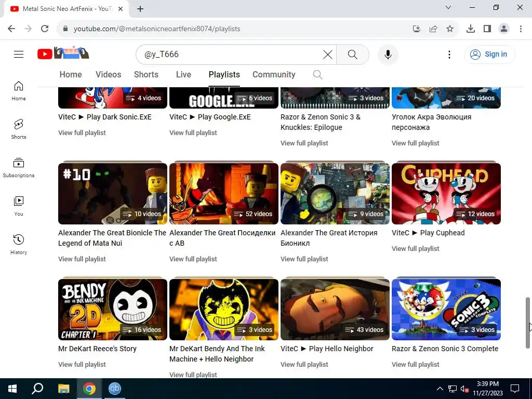This screenshot has width=532, height=399.
Task: Click the magnifier search button
Action: pyautogui.click(x=353, y=54)
